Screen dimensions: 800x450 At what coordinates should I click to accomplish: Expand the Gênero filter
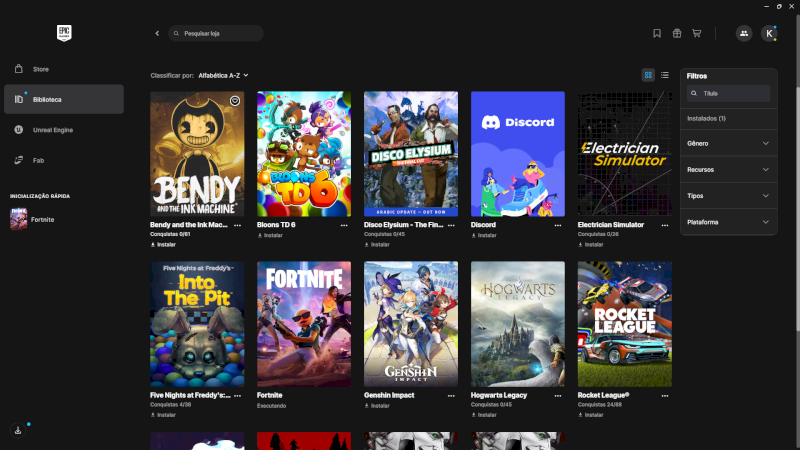pyautogui.click(x=728, y=143)
